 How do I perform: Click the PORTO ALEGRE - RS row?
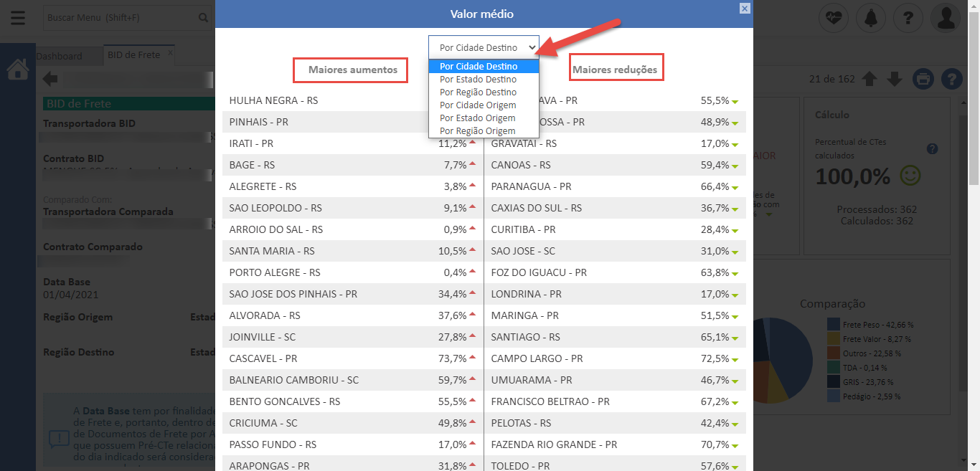pyautogui.click(x=353, y=272)
